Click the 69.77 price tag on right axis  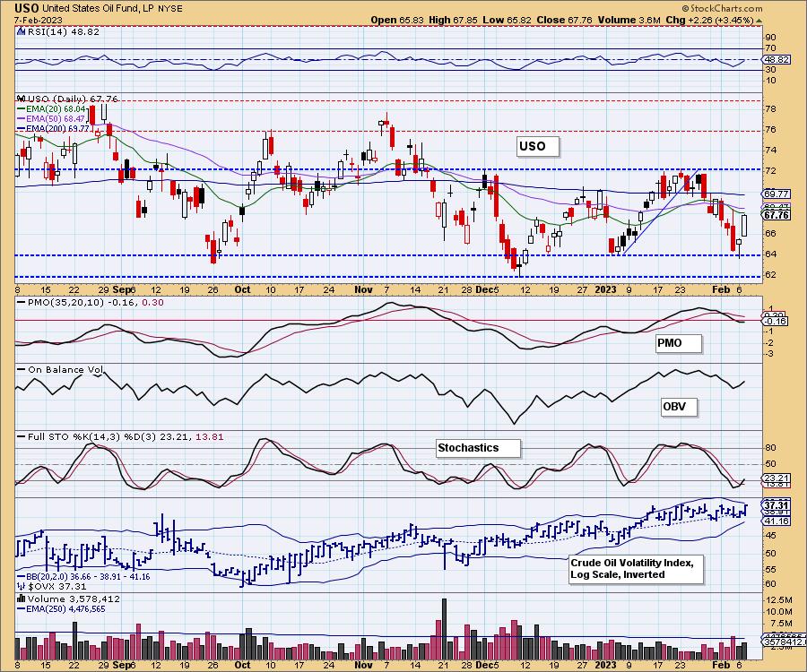777,194
